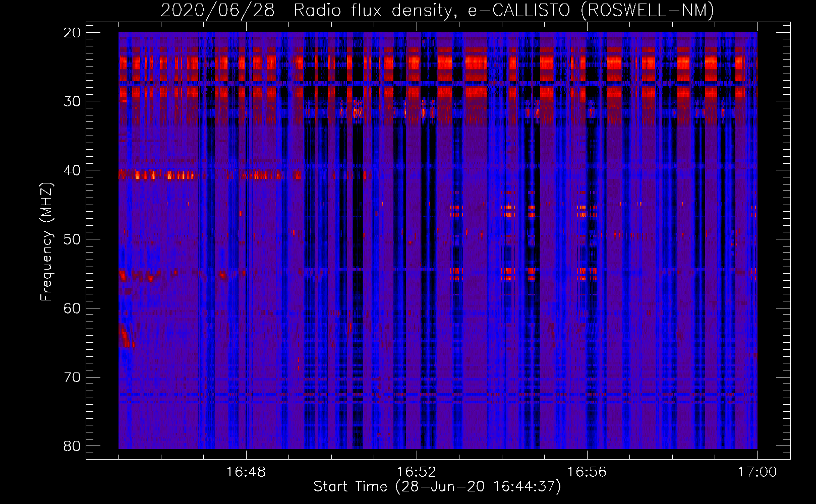This screenshot has width=816, height=504.
Task: Select the frequency tick label '20'
Action: coord(73,33)
